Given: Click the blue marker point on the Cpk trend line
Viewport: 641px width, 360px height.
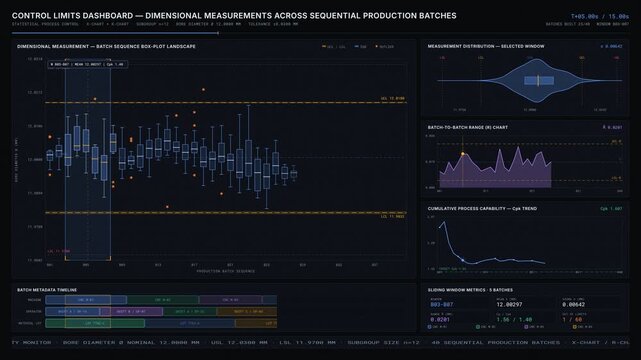Looking at the screenshot, I should click(463, 260).
